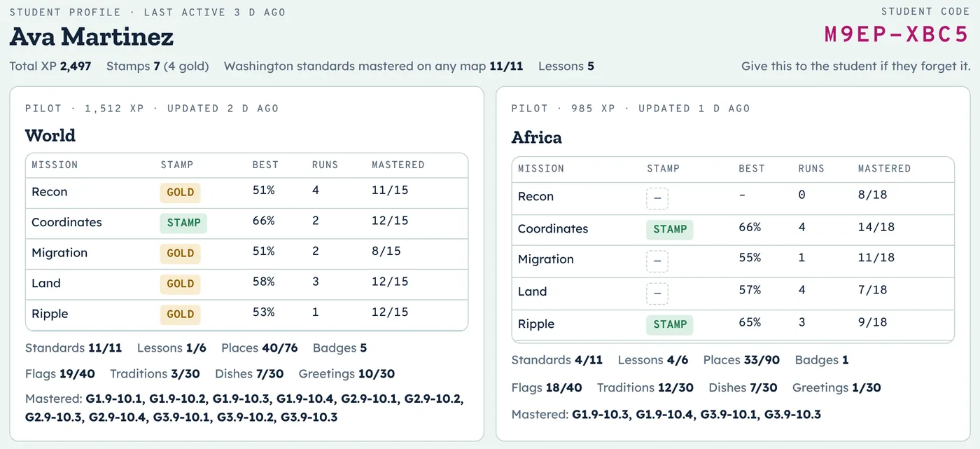The width and height of the screenshot is (980, 449).
Task: Select the Coordinates mission in the Africa table
Action: pos(553,228)
